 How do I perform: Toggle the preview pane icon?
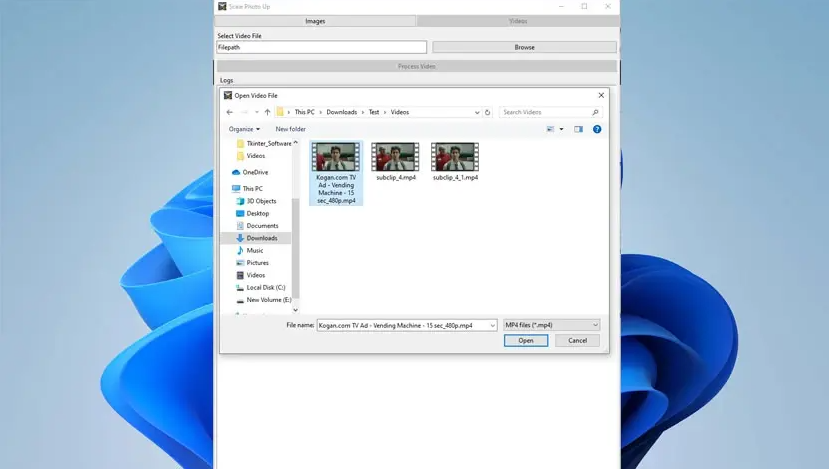coord(578,129)
